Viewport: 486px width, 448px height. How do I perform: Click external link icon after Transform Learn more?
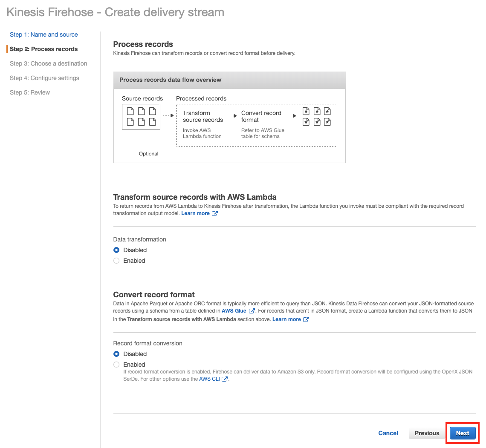pyautogui.click(x=215, y=213)
